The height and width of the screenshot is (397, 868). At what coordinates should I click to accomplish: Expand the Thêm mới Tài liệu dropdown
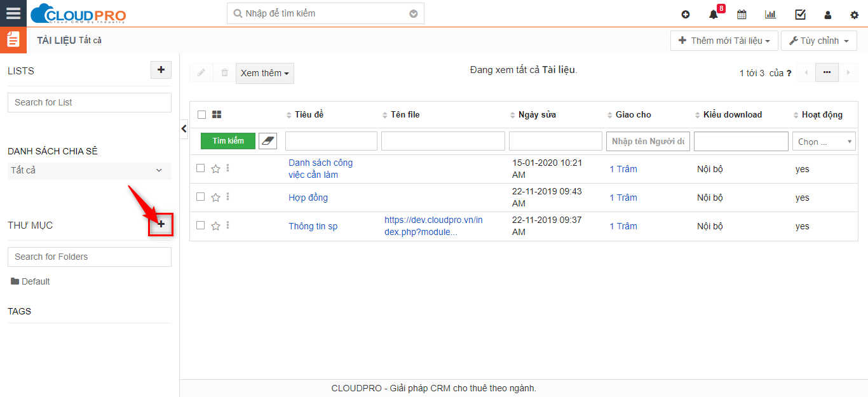(x=724, y=41)
